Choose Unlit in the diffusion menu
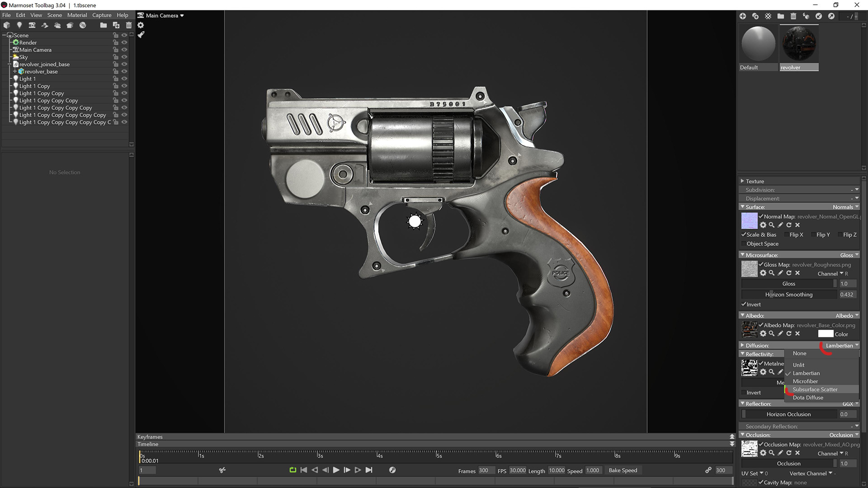This screenshot has width=868, height=488. 821,365
